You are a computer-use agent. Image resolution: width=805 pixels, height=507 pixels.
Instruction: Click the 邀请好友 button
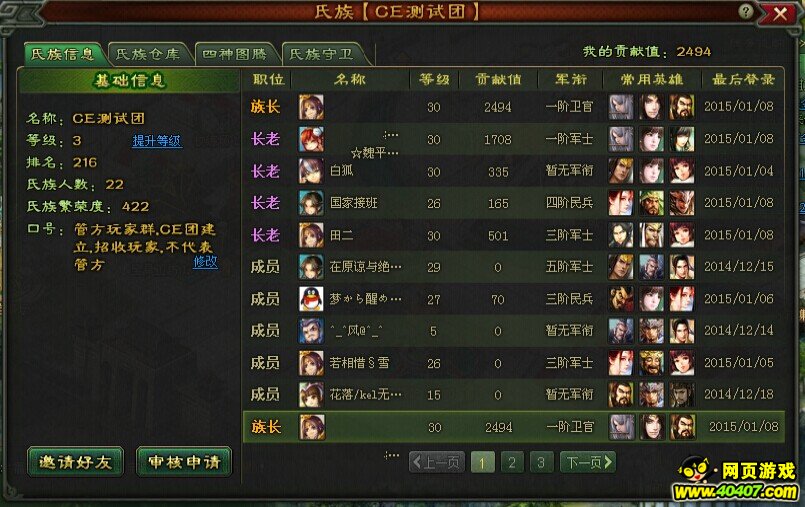75,462
